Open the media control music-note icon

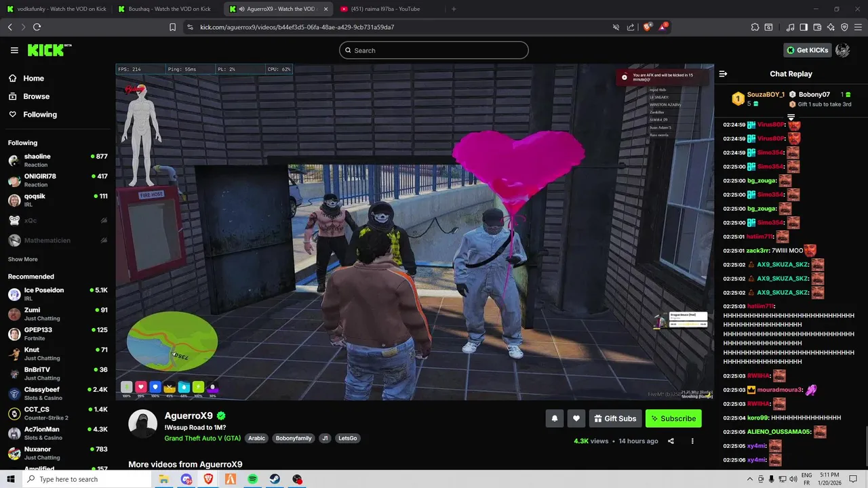coord(791,27)
